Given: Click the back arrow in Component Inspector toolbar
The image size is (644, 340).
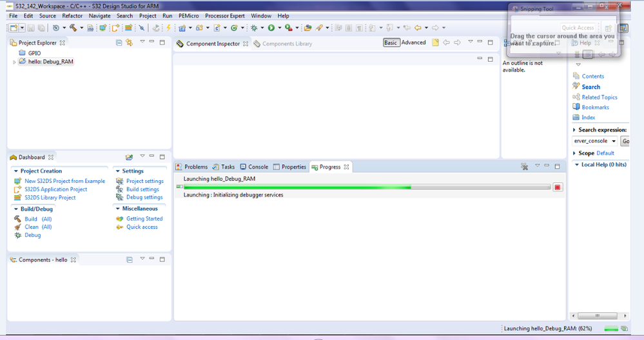Looking at the screenshot, I should pyautogui.click(x=447, y=42).
